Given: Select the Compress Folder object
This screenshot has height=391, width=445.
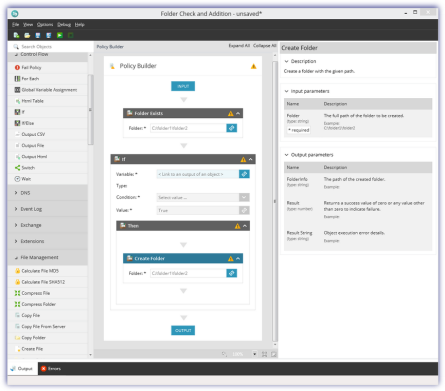Looking at the screenshot, I should pos(48,304).
